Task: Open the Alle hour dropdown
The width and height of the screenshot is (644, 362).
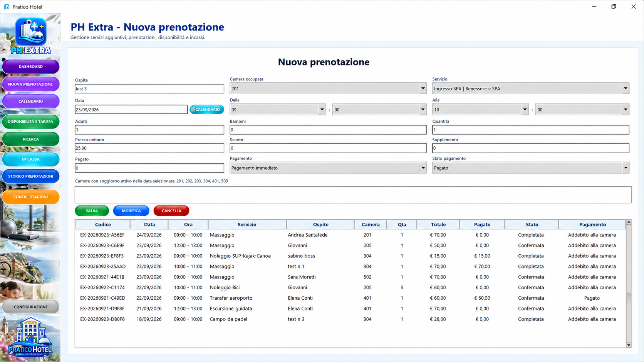Action: click(x=525, y=110)
